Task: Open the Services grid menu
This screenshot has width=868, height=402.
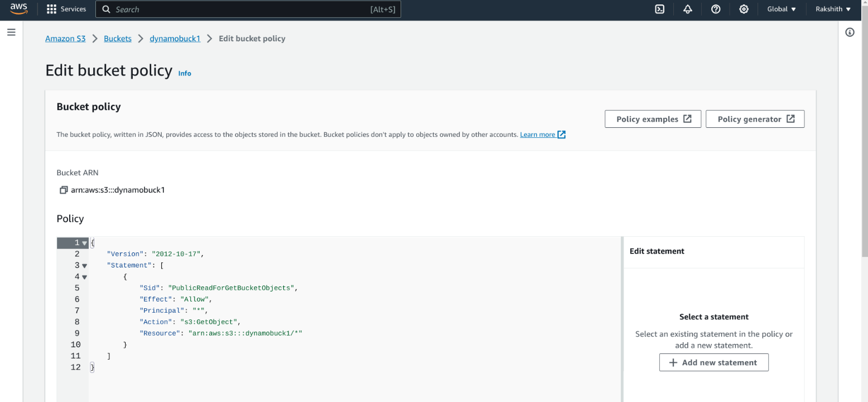Action: click(x=66, y=9)
